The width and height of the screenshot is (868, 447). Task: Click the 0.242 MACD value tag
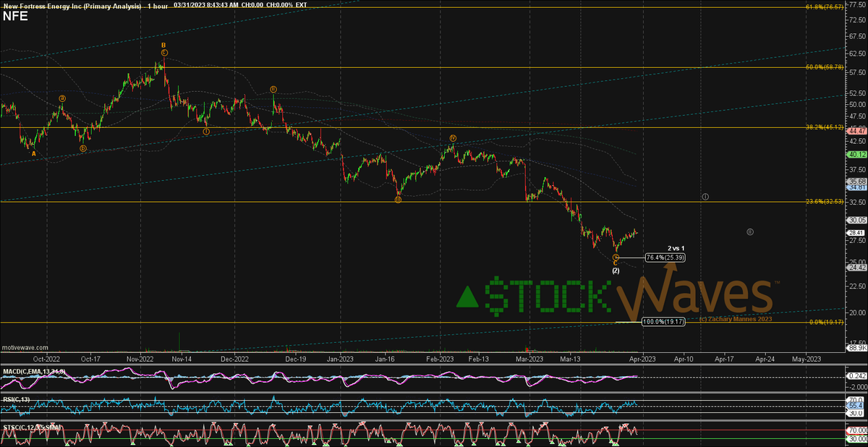click(857, 376)
